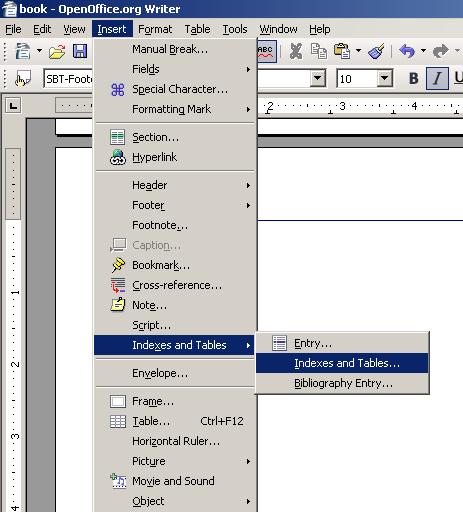
Task: Select Special Character menu entry
Action: (175, 89)
